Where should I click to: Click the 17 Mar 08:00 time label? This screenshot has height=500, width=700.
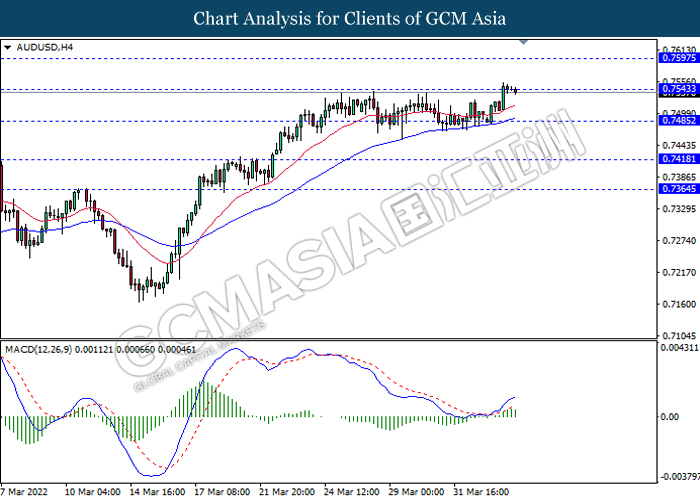pyautogui.click(x=222, y=492)
